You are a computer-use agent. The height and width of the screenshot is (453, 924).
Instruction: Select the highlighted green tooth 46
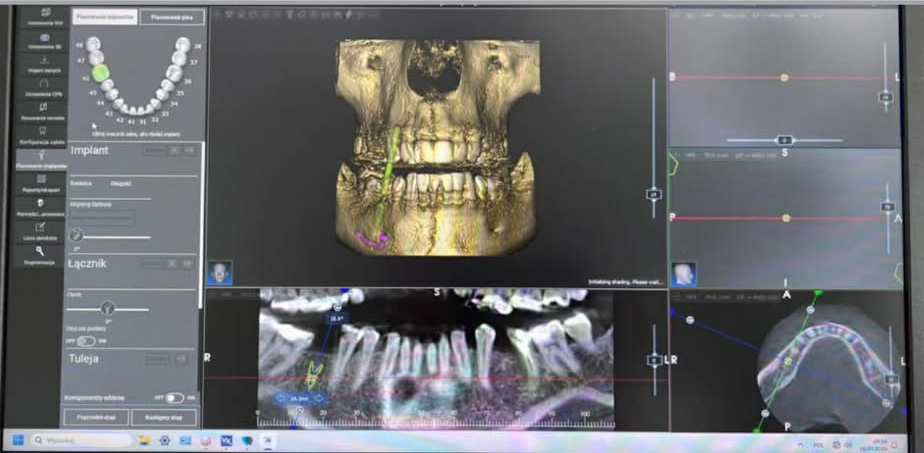click(x=100, y=73)
